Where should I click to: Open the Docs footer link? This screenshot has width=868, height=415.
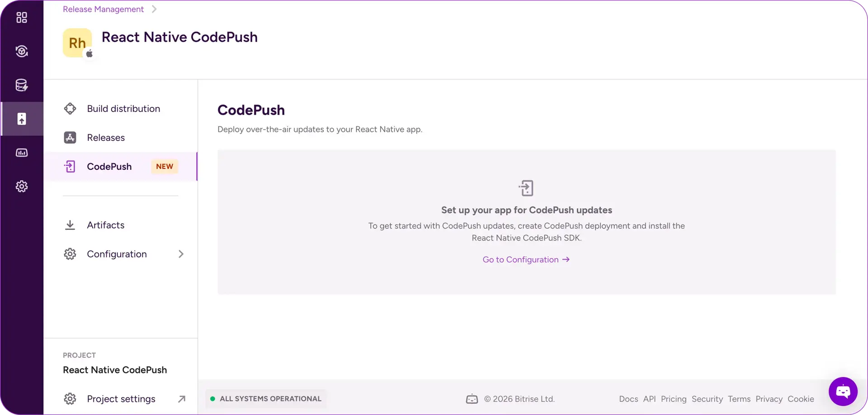tap(628, 399)
